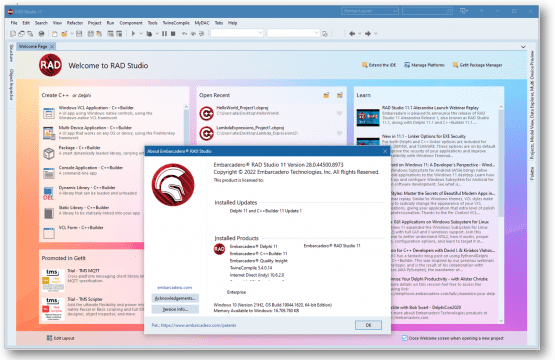Switch the Create list using the 'or Delphi' link
Screen dimensions: 555x360
[82, 95]
